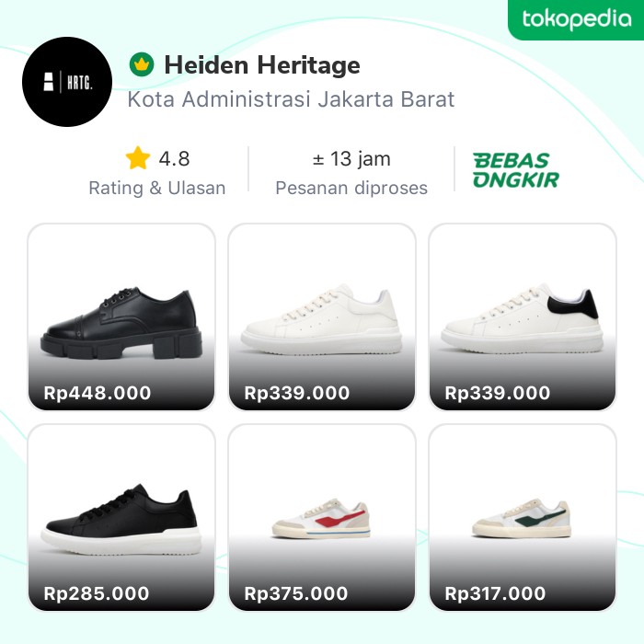The height and width of the screenshot is (644, 644).
Task: Click the green official store crown badge
Action: [x=141, y=65]
